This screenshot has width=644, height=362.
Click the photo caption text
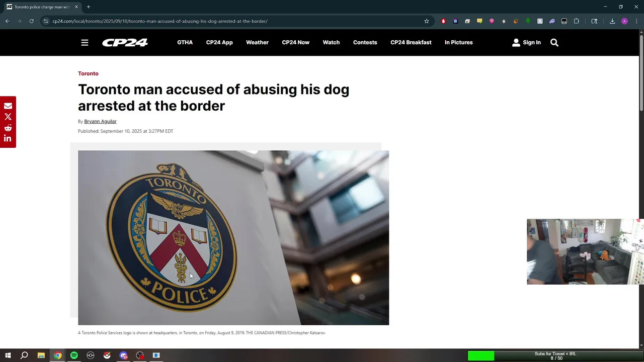pos(201,333)
